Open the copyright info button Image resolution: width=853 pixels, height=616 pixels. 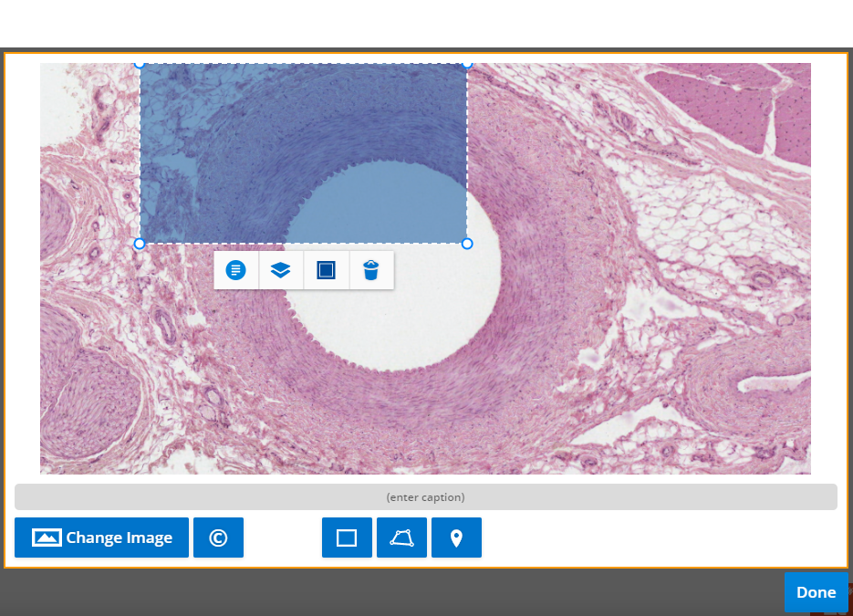pyautogui.click(x=218, y=538)
